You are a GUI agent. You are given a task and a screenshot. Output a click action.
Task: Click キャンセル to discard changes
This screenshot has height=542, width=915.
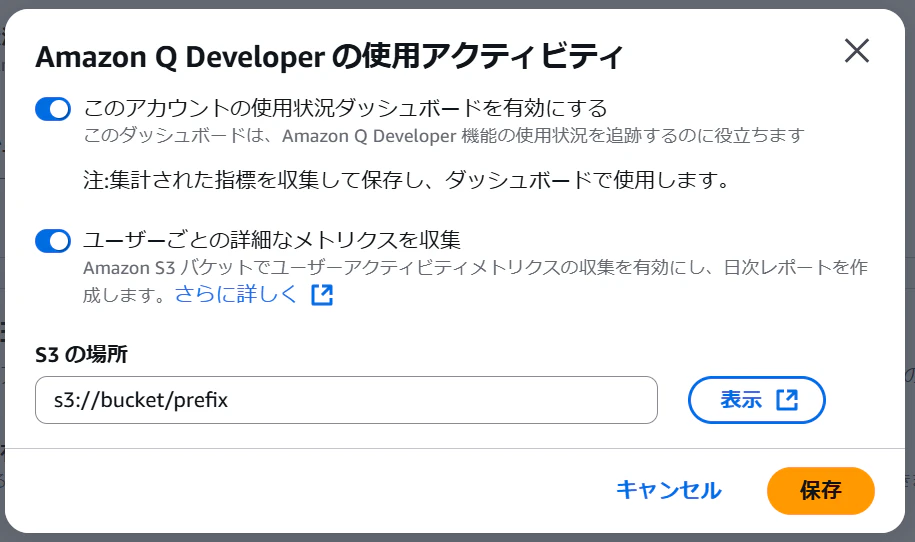click(669, 490)
